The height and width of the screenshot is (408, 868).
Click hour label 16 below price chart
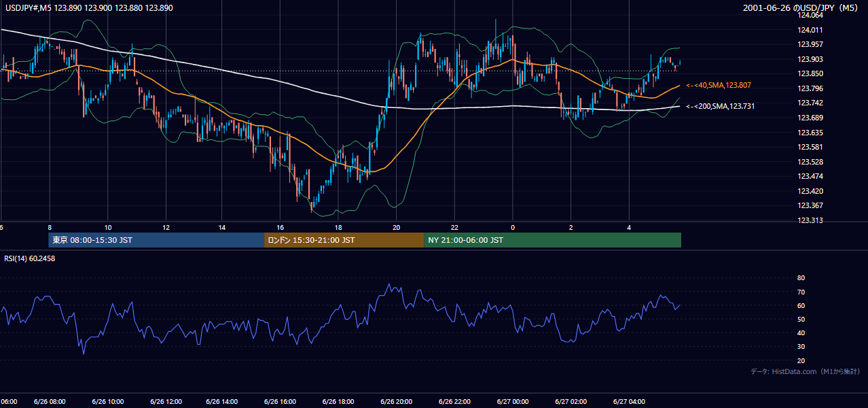pos(281,227)
